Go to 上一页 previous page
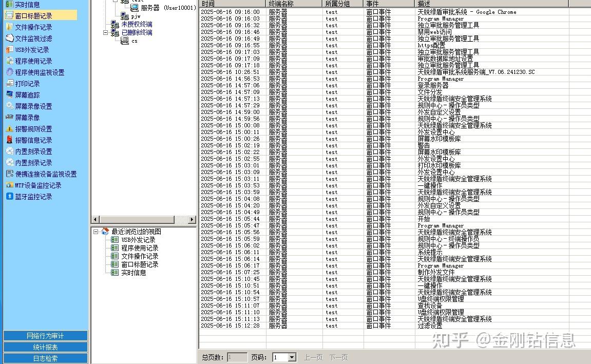The width and height of the screenshot is (591, 364). 314,357
